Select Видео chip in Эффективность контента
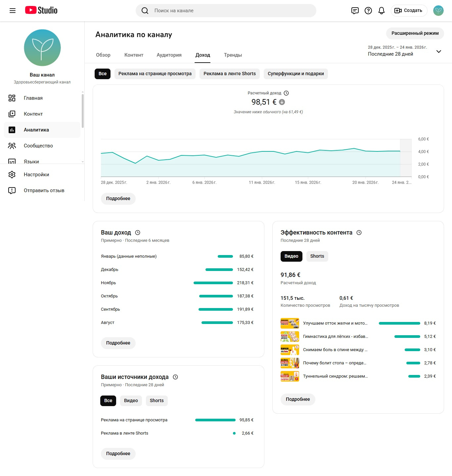 292,256
